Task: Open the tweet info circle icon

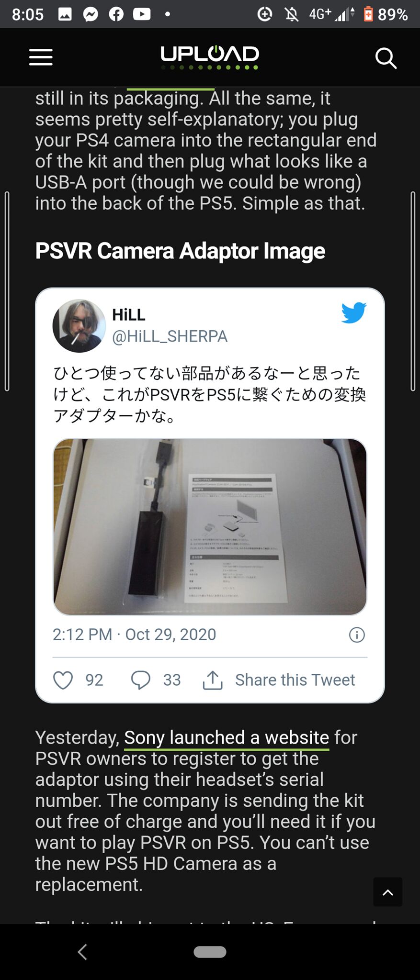Action: pyautogui.click(x=357, y=635)
